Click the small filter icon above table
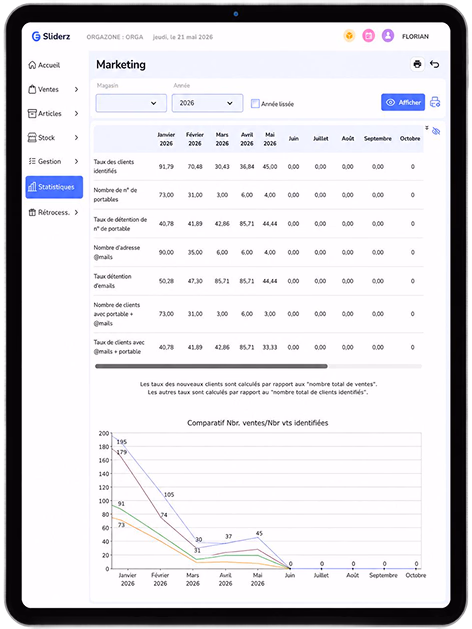The image size is (472, 629). [427, 128]
